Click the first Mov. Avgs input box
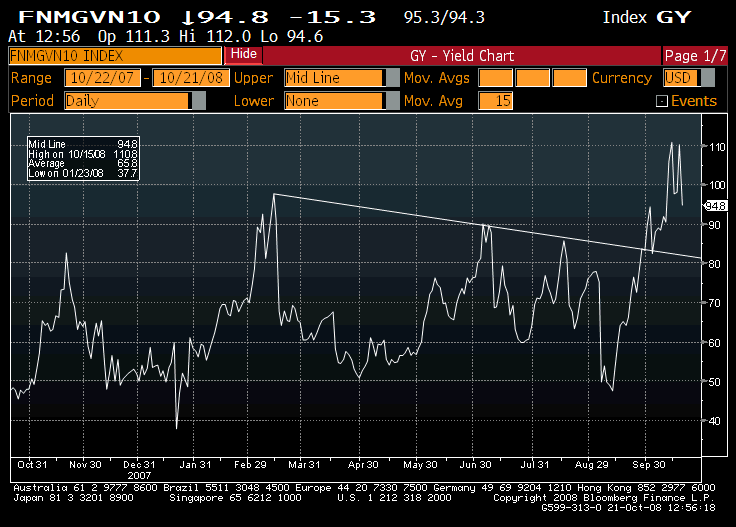The width and height of the screenshot is (736, 527). pos(494,78)
